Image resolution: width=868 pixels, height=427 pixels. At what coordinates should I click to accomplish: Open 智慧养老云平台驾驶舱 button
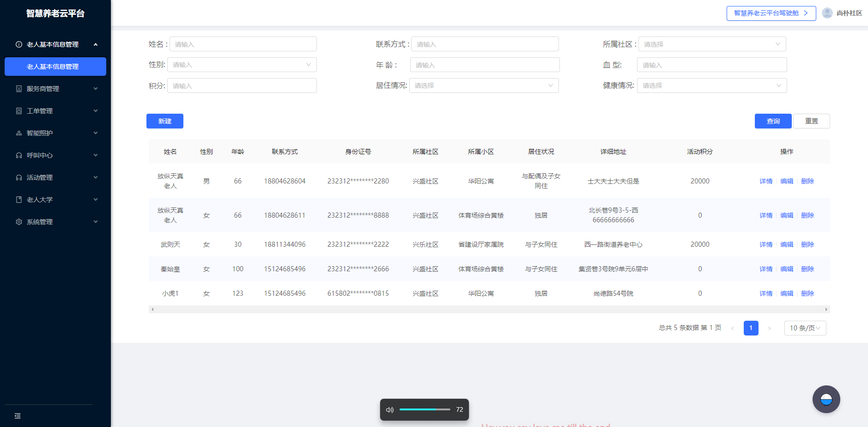(771, 13)
